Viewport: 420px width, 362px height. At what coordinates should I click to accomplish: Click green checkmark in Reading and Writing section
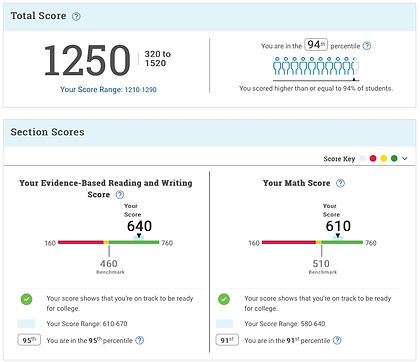26,299
